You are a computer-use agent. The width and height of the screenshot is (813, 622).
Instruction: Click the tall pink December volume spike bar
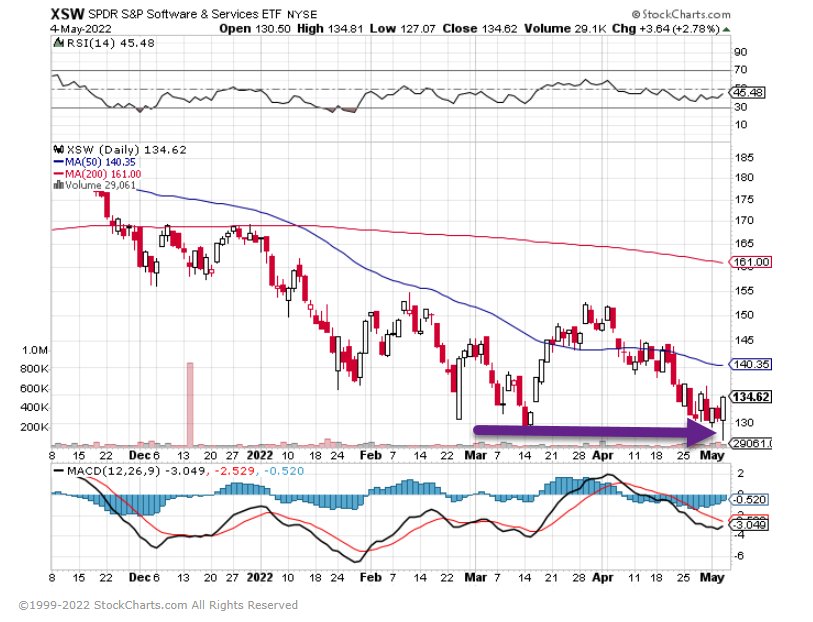pyautogui.click(x=190, y=404)
